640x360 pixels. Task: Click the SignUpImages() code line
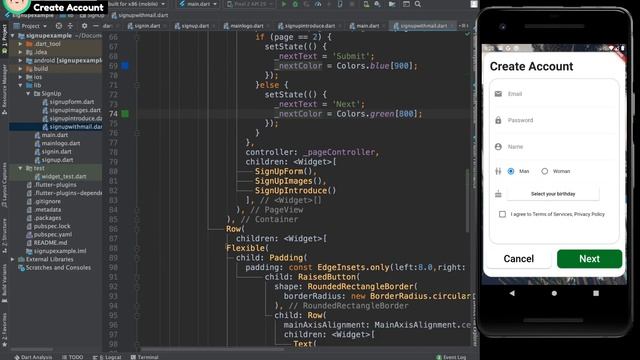(290, 181)
